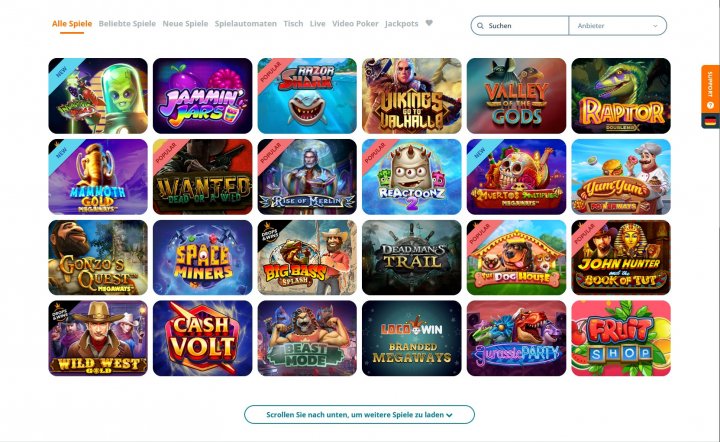Screen dimensions: 720x442
Task: Go to the Neue Spiele tab
Action: pyautogui.click(x=185, y=23)
